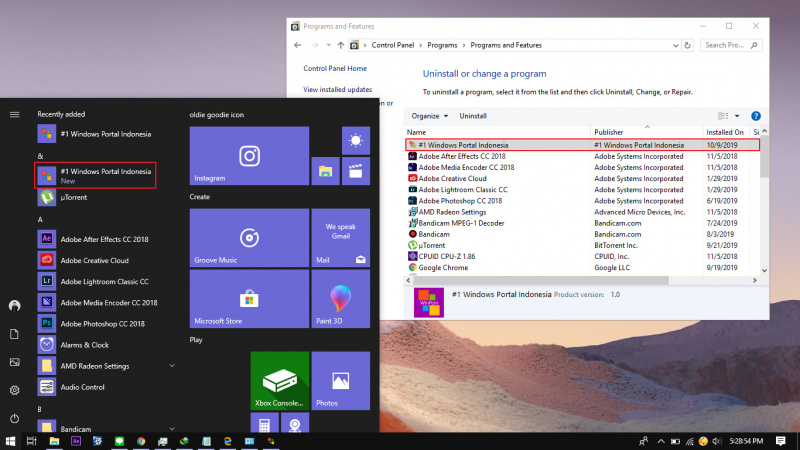800x450 pixels.
Task: Launch Adobe Media Encoder CC 2018 from Start
Action: [x=105, y=303]
